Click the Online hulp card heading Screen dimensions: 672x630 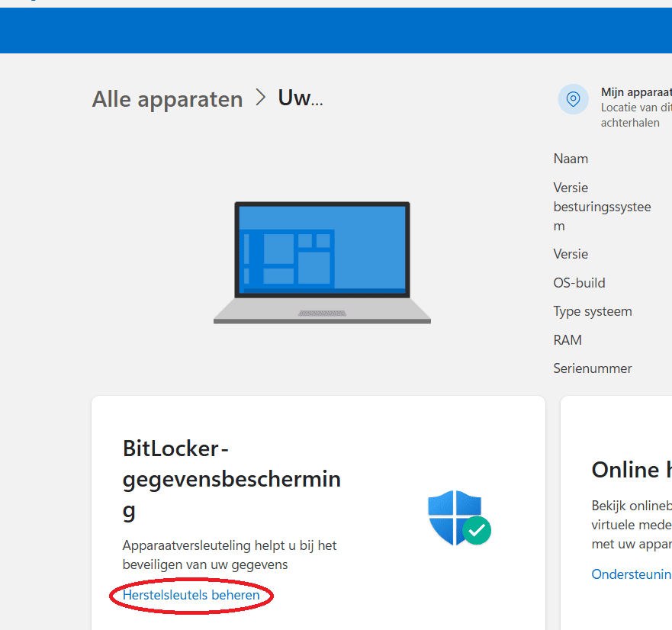pyautogui.click(x=631, y=470)
